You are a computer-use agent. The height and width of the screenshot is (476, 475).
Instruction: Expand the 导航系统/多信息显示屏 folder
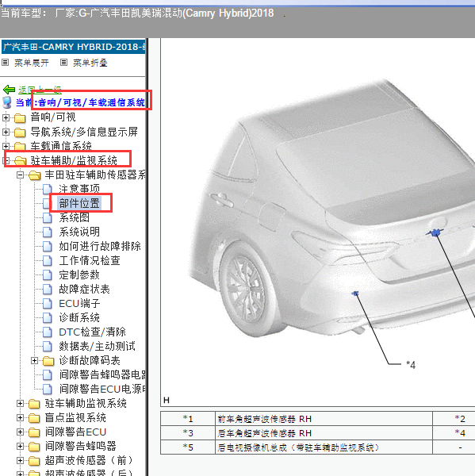6,132
